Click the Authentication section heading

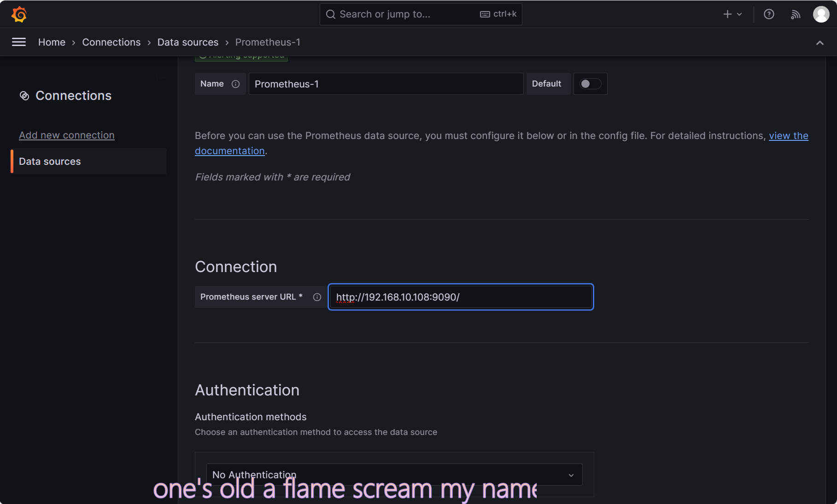[x=247, y=390]
